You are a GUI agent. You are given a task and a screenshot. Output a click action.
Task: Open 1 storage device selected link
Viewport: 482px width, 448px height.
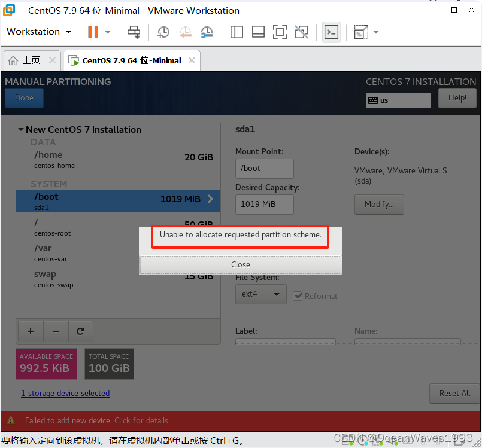click(x=65, y=394)
